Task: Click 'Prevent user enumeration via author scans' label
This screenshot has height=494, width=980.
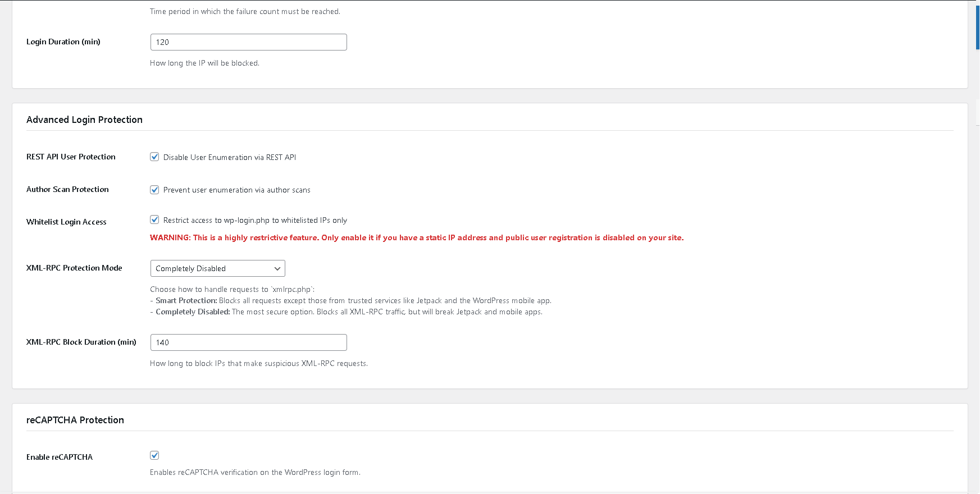Action: coord(236,190)
